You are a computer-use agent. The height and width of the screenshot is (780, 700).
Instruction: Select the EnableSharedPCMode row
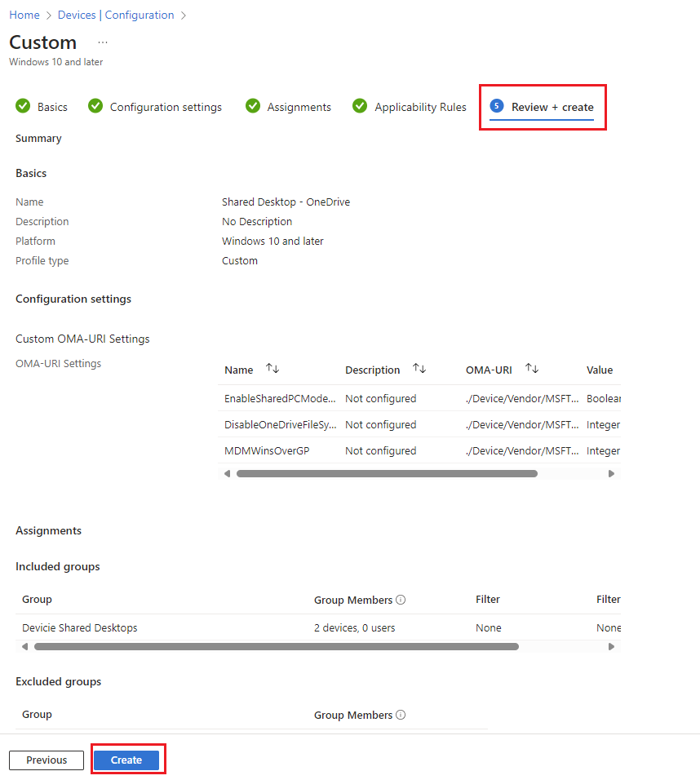point(280,399)
